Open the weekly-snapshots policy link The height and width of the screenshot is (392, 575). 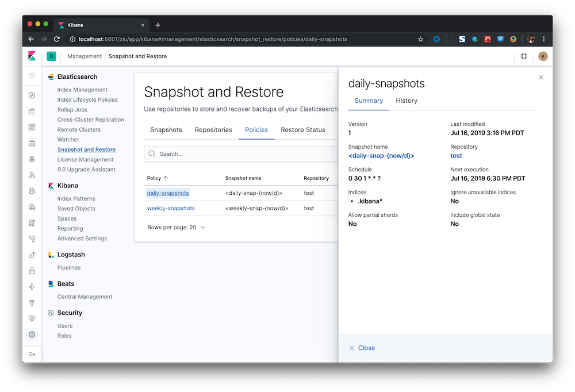tap(171, 208)
